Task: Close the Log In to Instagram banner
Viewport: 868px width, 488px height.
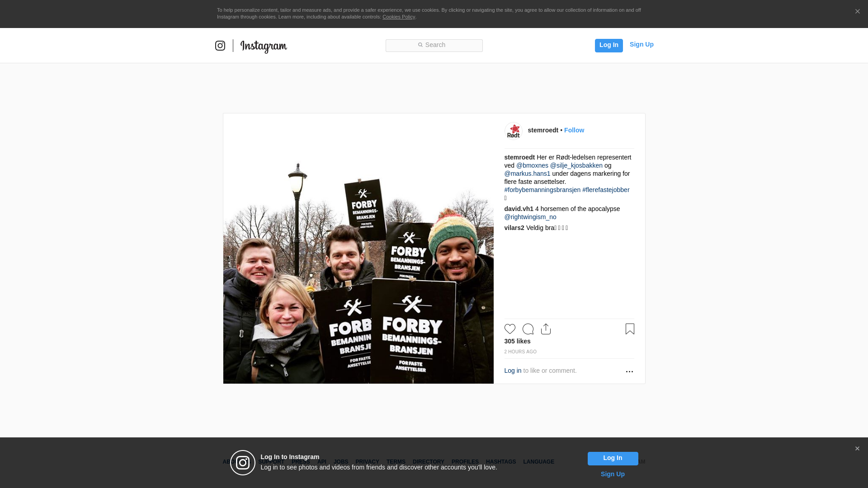Action: pos(857,449)
